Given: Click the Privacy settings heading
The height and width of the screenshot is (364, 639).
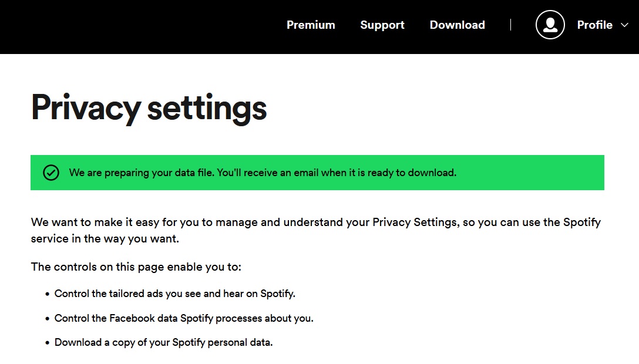Looking at the screenshot, I should point(149,108).
